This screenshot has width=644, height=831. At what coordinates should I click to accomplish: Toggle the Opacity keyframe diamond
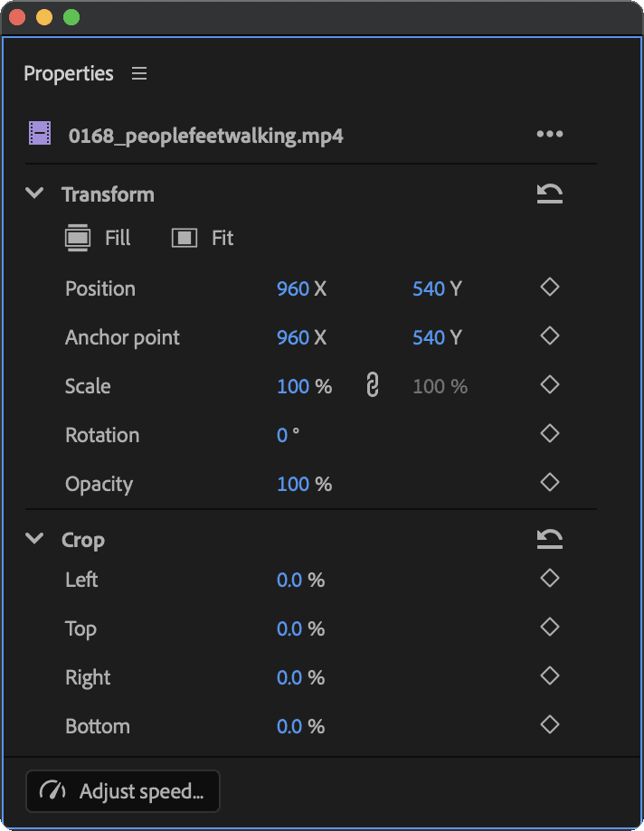pos(550,482)
